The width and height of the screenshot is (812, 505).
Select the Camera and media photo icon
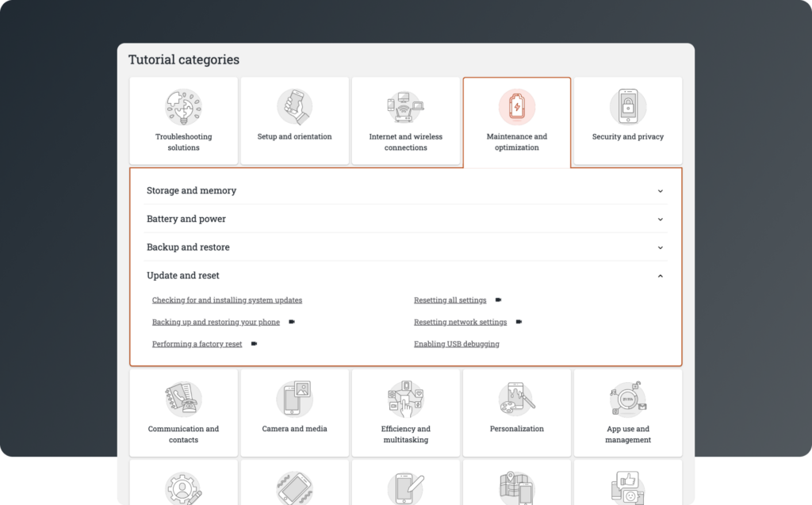[x=295, y=399]
